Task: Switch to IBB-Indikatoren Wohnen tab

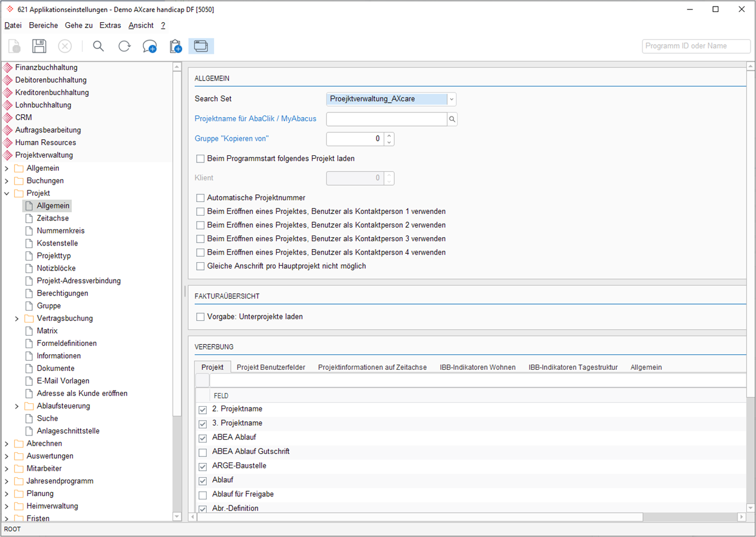Action: pos(478,367)
